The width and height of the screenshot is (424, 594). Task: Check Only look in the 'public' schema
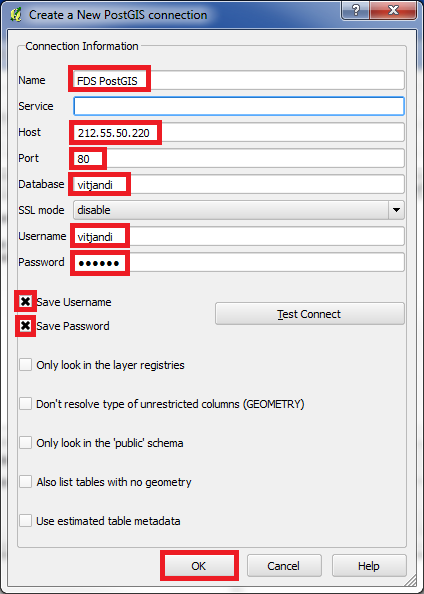click(x=25, y=443)
